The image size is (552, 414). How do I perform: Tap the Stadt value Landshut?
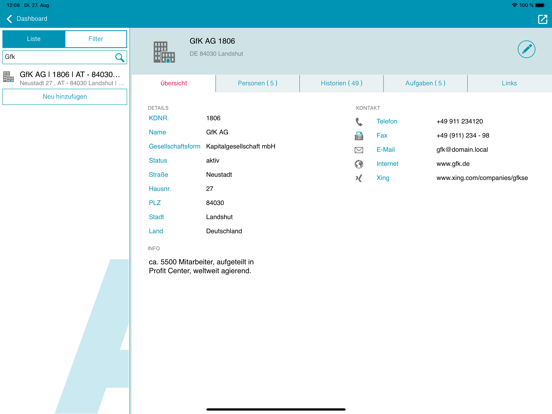point(219,217)
